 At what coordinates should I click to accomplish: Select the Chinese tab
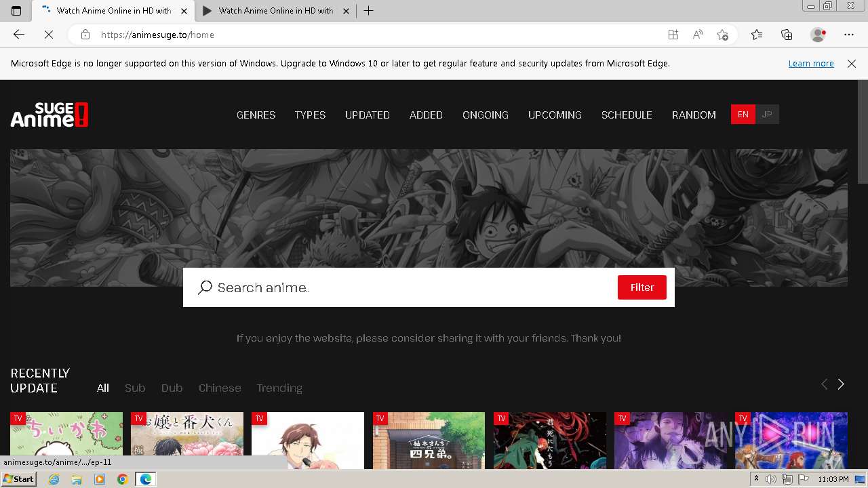[220, 388]
